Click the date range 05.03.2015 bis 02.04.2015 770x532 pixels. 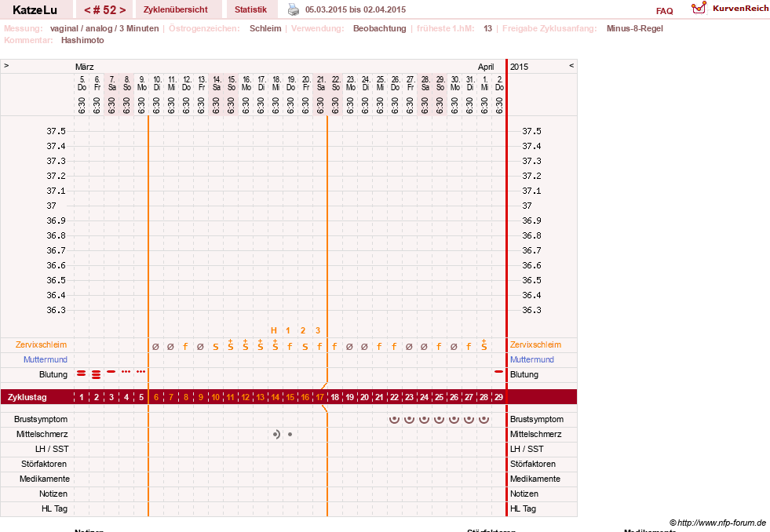coord(356,9)
